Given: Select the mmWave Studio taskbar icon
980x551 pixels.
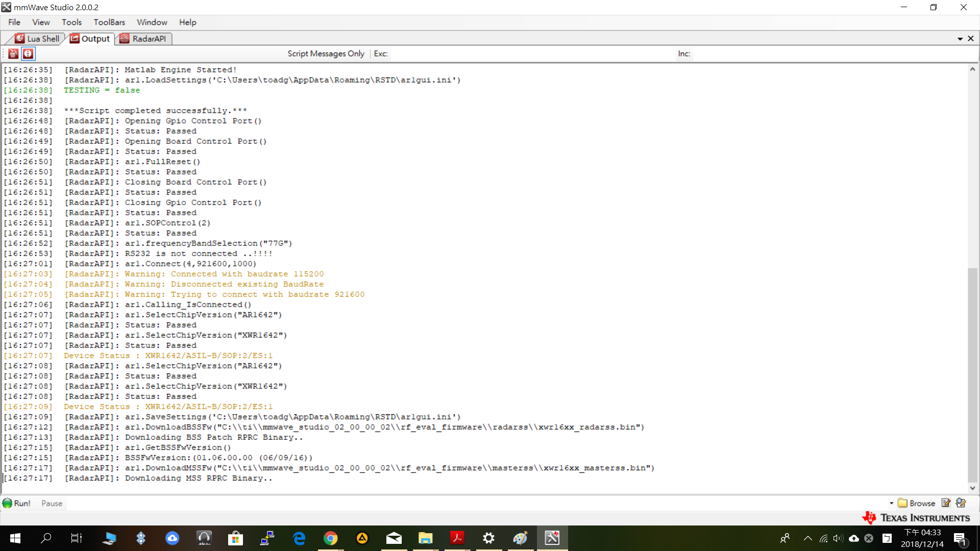Looking at the screenshot, I should pos(552,538).
